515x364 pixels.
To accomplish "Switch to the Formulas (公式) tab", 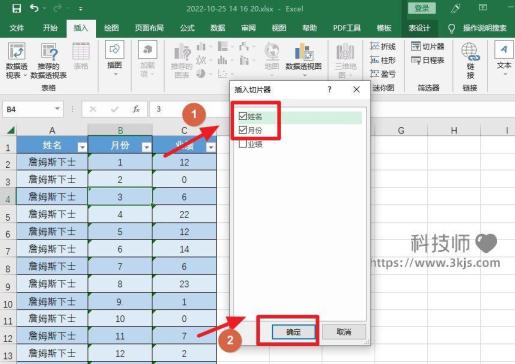I will click(187, 28).
